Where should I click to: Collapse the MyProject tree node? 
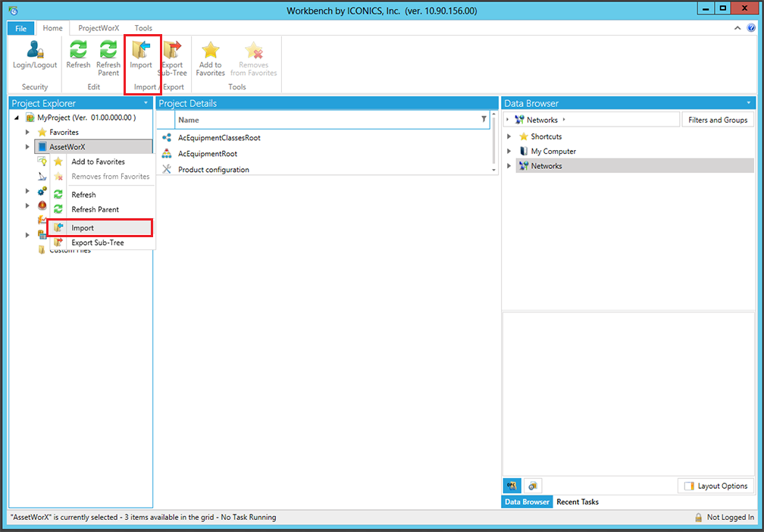click(17, 118)
